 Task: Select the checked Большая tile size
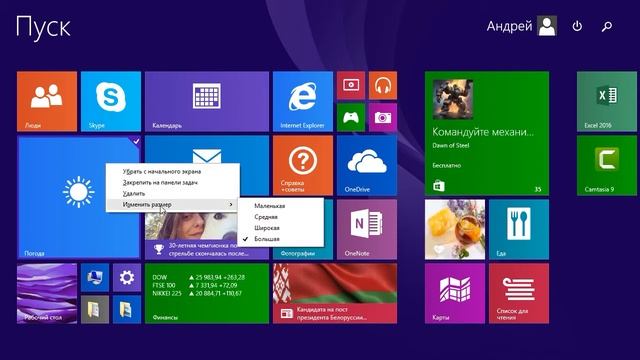pos(281,239)
